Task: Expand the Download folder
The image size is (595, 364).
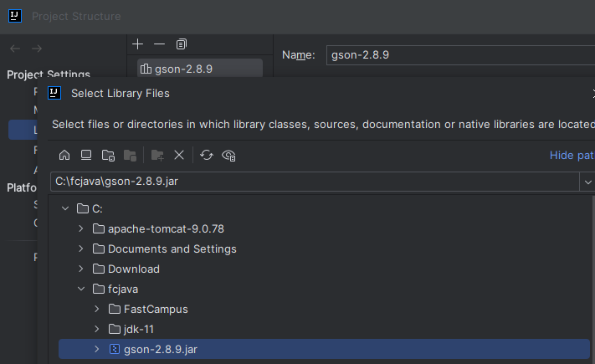Action: (81, 269)
